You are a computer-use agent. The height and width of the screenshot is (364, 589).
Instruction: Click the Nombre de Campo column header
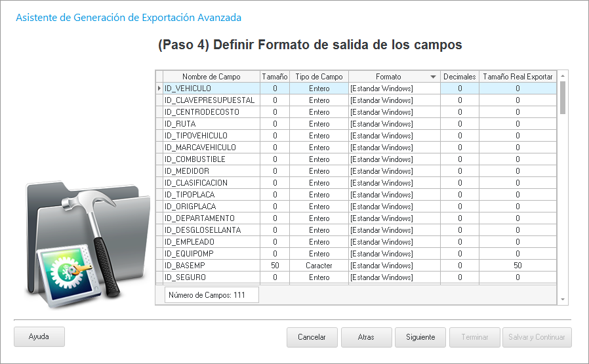[211, 77]
